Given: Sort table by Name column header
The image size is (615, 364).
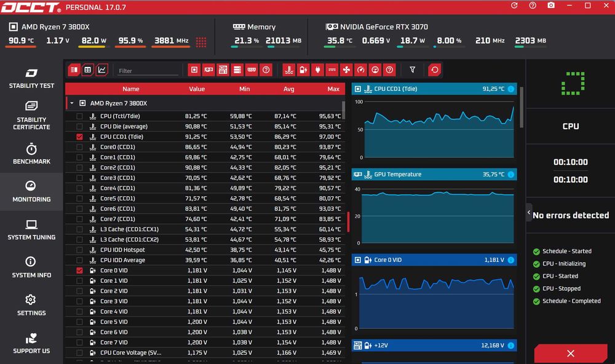Looking at the screenshot, I should [x=130, y=89].
